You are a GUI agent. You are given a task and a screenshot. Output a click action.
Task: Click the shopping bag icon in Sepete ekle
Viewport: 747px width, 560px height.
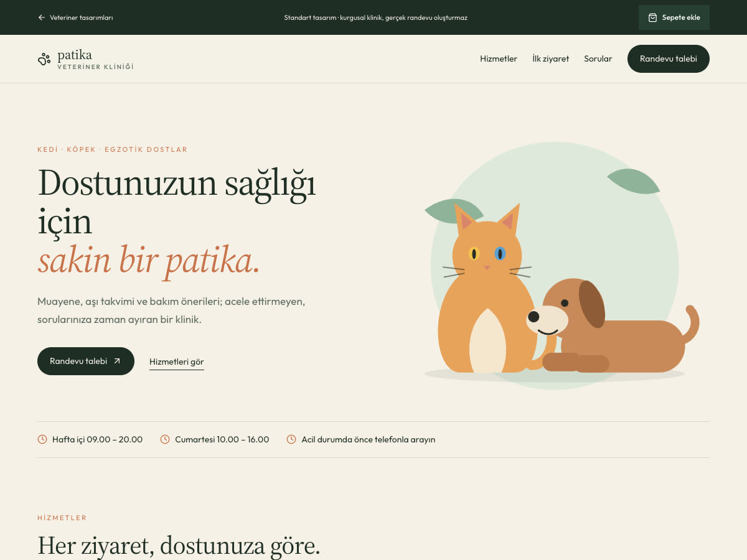point(652,17)
